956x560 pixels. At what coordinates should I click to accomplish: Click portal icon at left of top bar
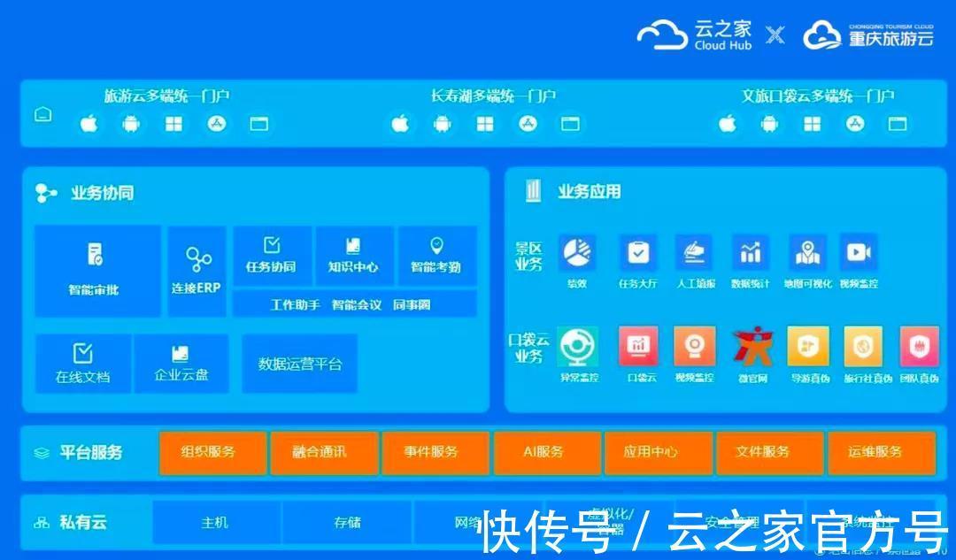[x=42, y=114]
